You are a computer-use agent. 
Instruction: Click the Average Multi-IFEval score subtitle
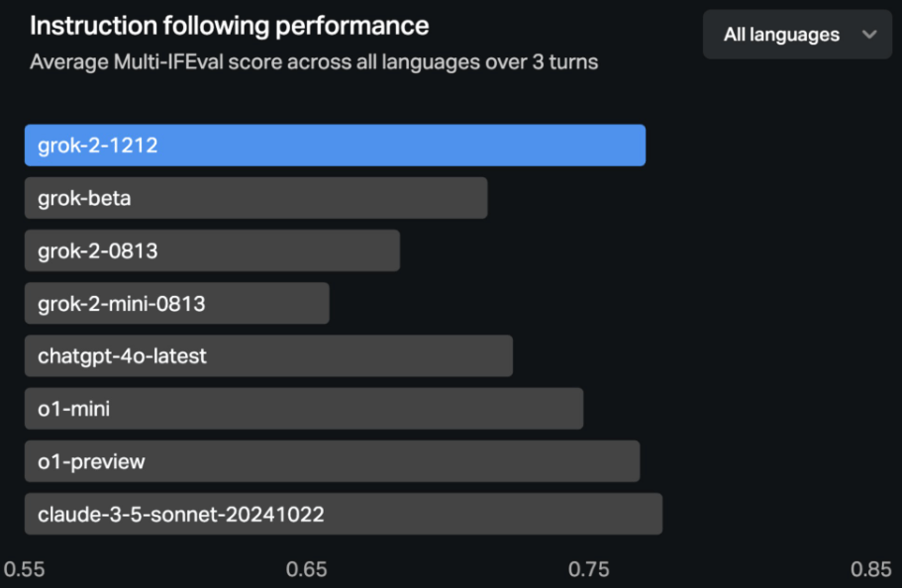point(313,61)
